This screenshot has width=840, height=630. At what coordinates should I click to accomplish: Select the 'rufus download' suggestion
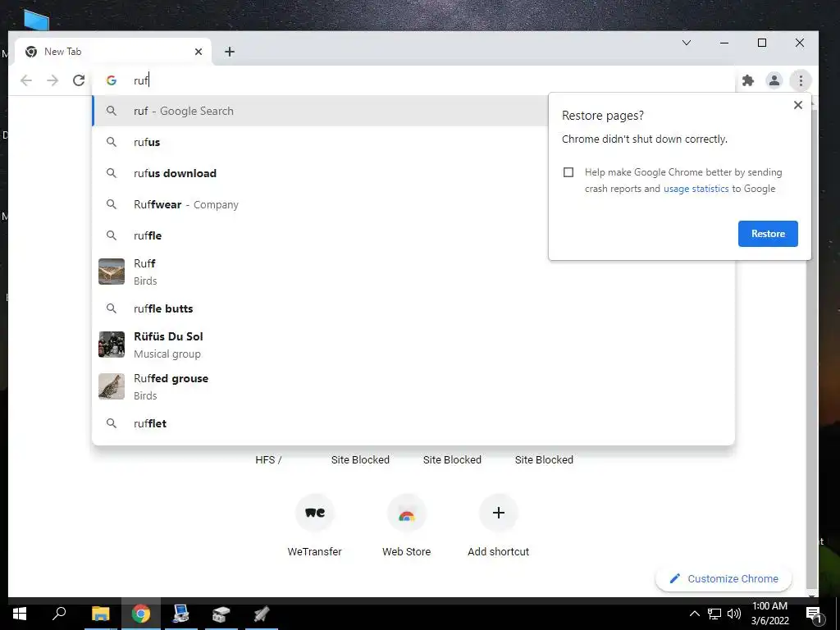tap(321, 173)
